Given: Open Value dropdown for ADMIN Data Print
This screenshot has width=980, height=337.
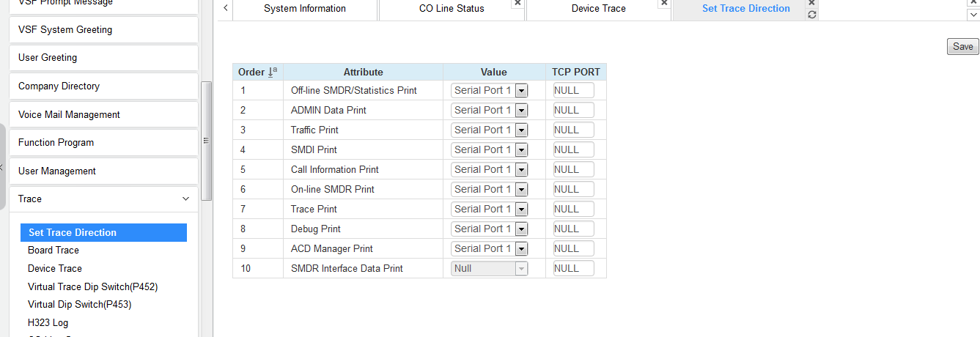Looking at the screenshot, I should click(521, 111).
